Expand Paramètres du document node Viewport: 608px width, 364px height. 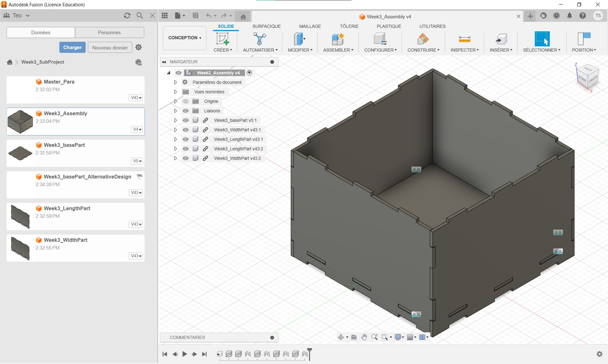[x=175, y=82]
